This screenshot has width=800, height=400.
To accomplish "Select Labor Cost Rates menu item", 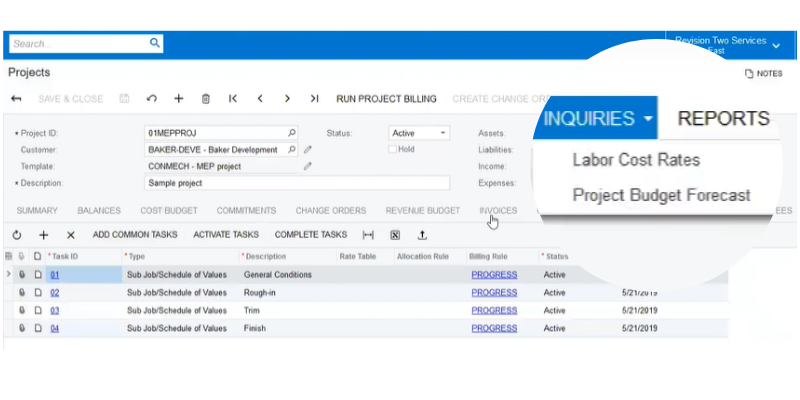I will [636, 160].
